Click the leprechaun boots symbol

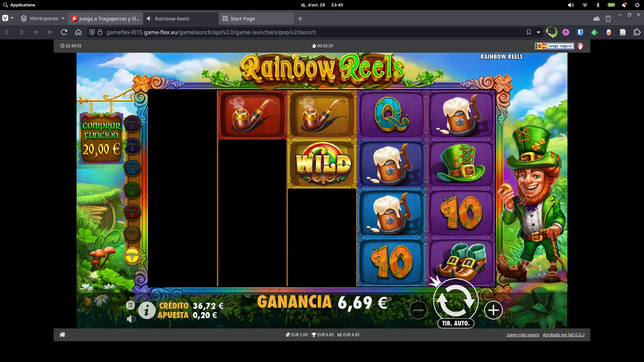point(461,262)
